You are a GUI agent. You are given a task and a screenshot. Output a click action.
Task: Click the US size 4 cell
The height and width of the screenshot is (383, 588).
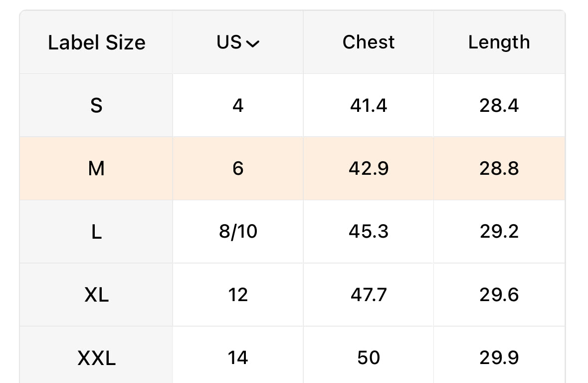(238, 105)
